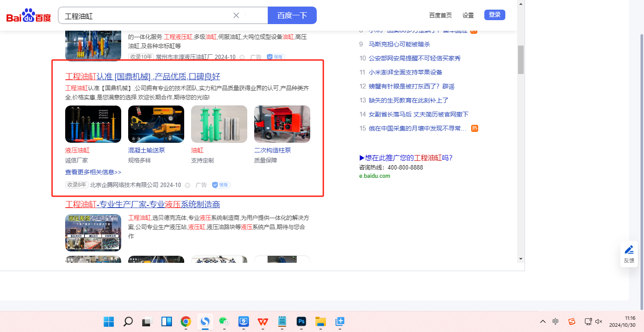644x332 pixels.
Task: Launch Photoshop from the taskbar
Action: click(301, 322)
